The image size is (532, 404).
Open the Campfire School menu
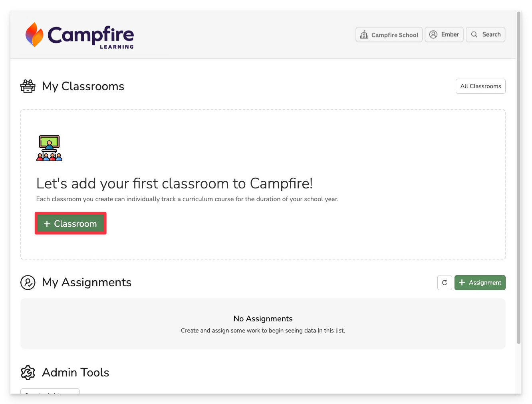389,35
